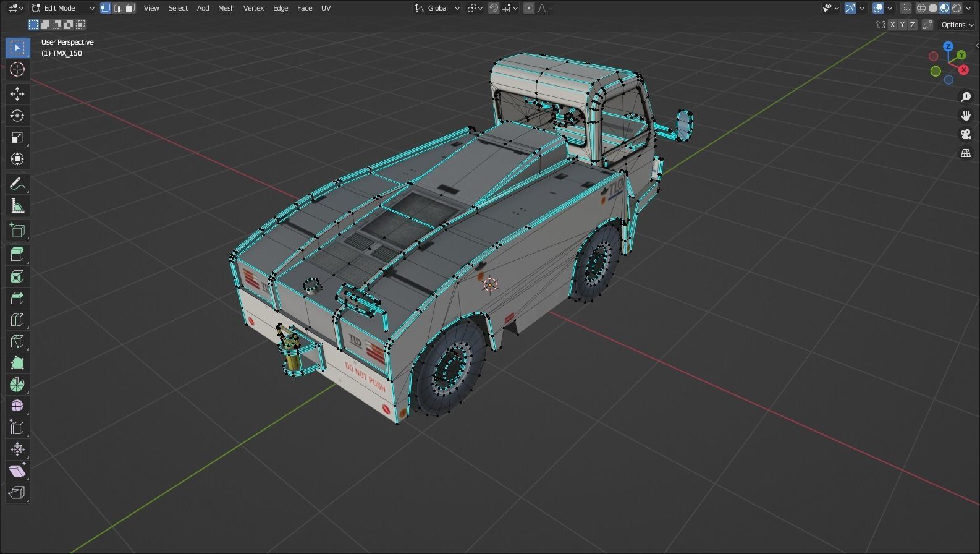Viewport: 980px width, 554px height.
Task: Toggle X-ray mode
Action: pyautogui.click(x=906, y=8)
